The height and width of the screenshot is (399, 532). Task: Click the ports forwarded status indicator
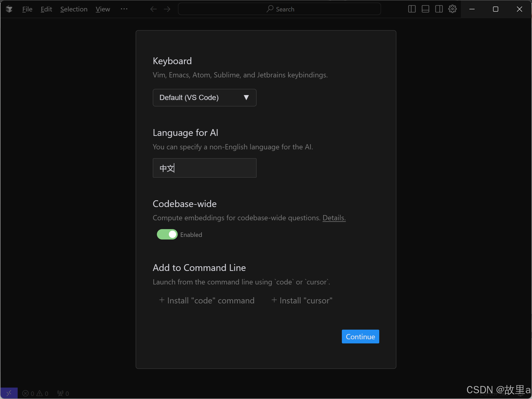click(x=63, y=393)
